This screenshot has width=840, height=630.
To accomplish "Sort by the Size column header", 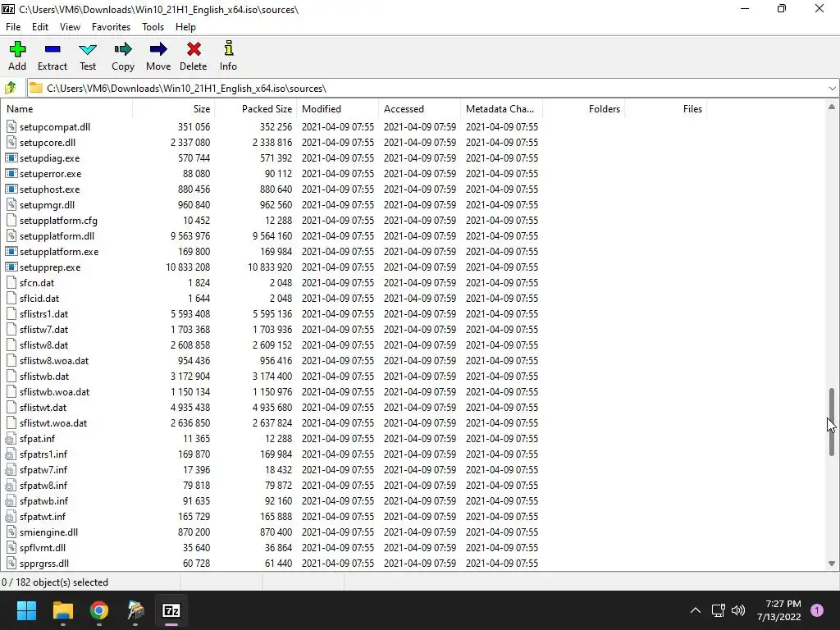I will (x=174, y=109).
